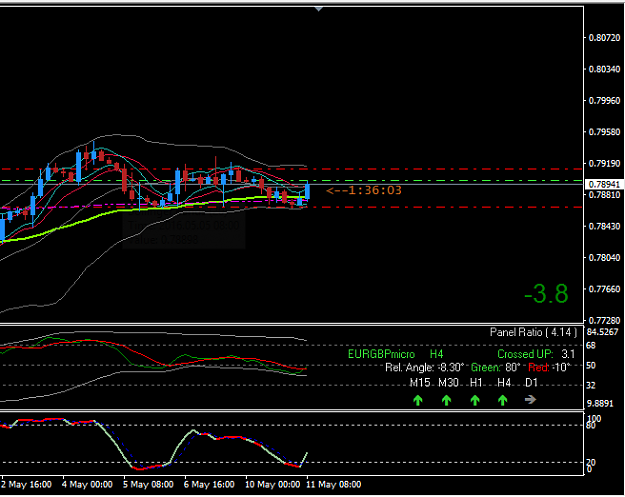Viewport: 625px width, 497px height.
Task: Click the 0.78040 price scale label
Action: pyautogui.click(x=605, y=258)
